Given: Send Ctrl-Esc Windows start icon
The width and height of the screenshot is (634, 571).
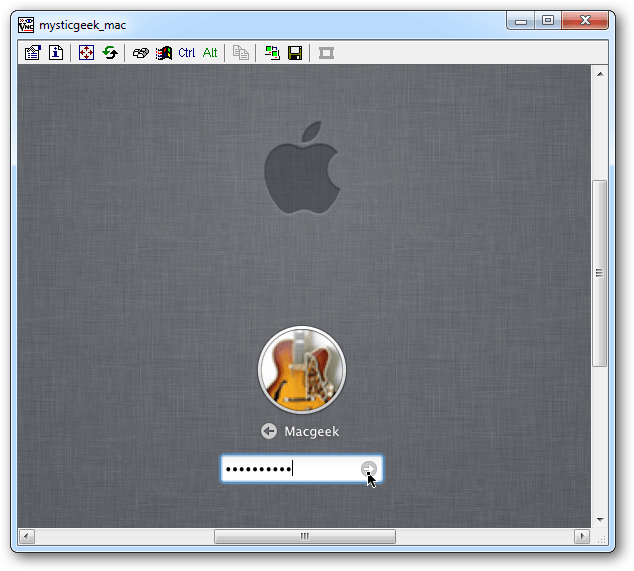Looking at the screenshot, I should click(x=164, y=53).
